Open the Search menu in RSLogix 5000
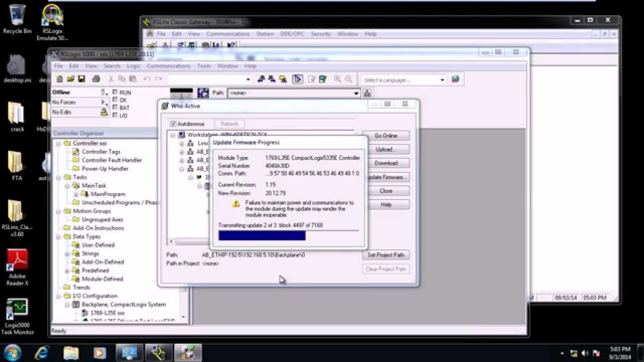The image size is (644, 362). (x=112, y=66)
